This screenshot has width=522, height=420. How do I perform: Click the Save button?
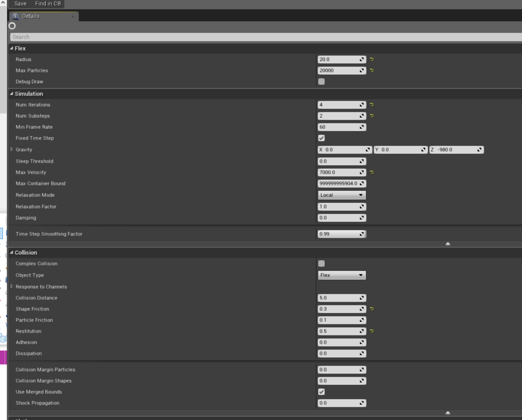(20, 4)
